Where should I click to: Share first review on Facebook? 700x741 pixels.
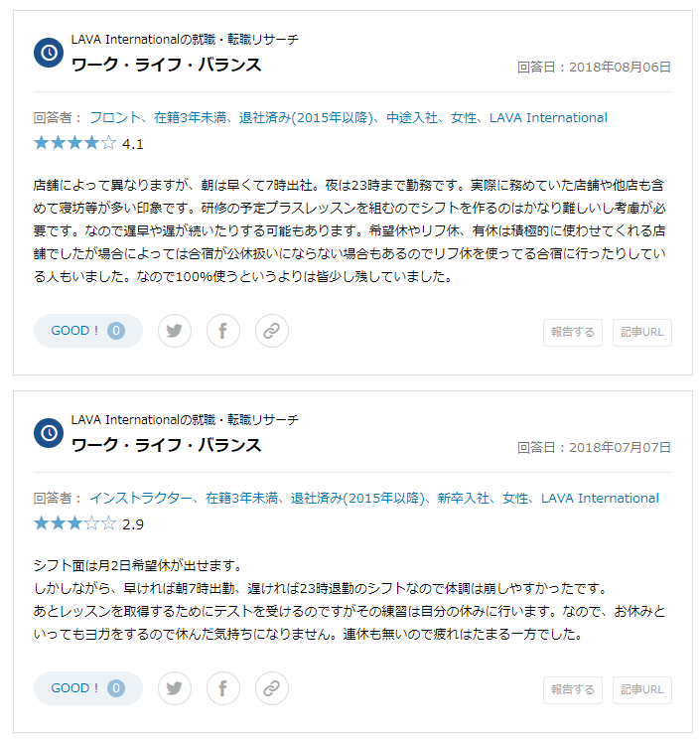click(x=223, y=331)
